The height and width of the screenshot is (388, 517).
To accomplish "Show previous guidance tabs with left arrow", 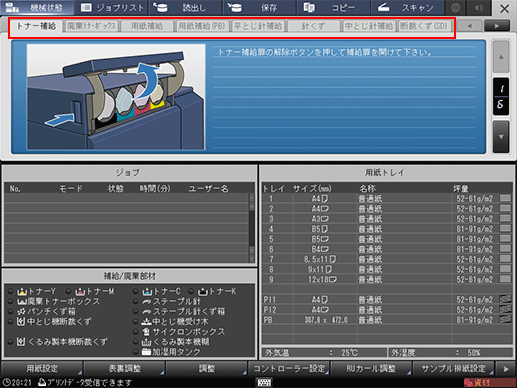I will click(469, 26).
